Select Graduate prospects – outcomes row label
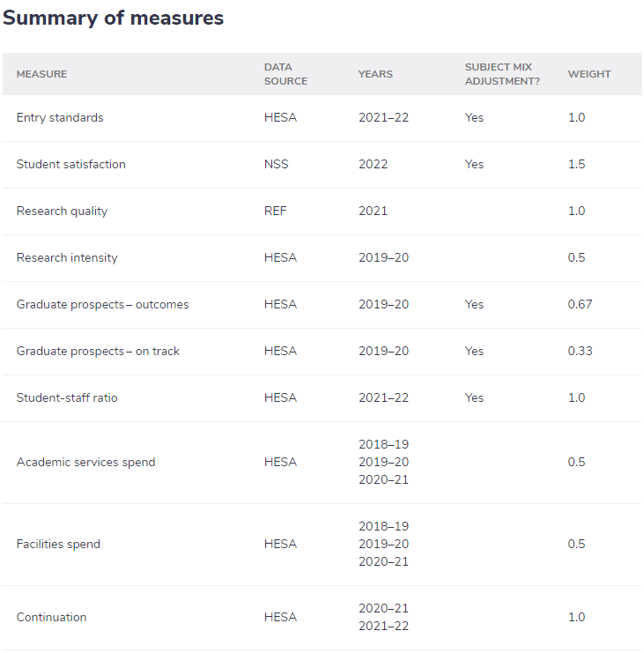The height and width of the screenshot is (653, 644). pos(102,305)
